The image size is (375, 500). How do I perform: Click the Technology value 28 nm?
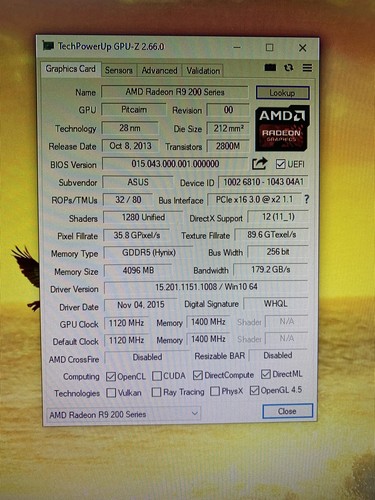(130, 128)
